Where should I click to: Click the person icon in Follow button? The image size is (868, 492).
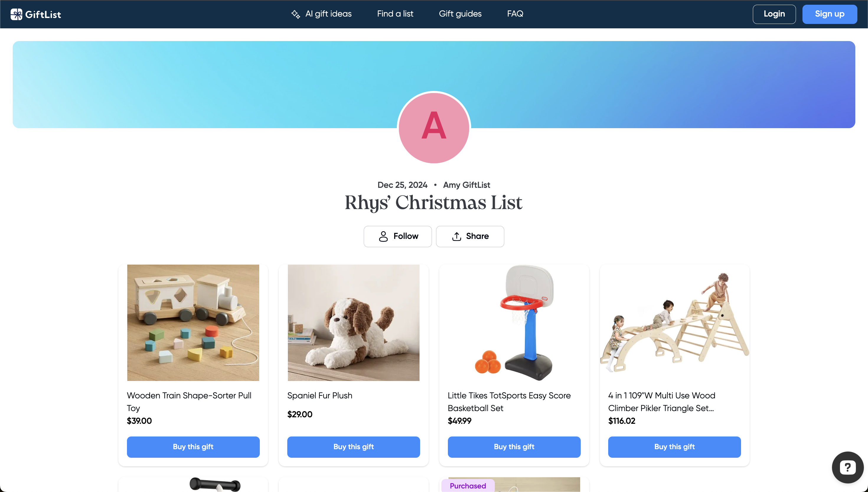click(x=383, y=236)
